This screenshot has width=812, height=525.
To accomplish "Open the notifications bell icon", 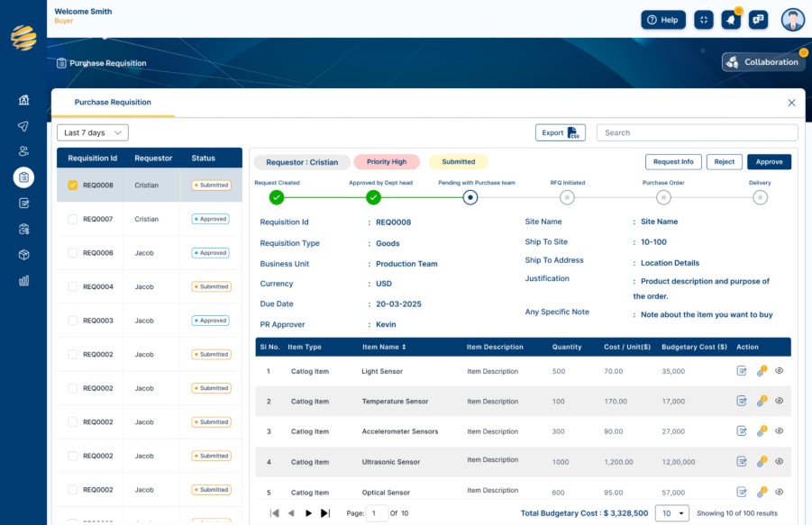I will click(x=731, y=20).
